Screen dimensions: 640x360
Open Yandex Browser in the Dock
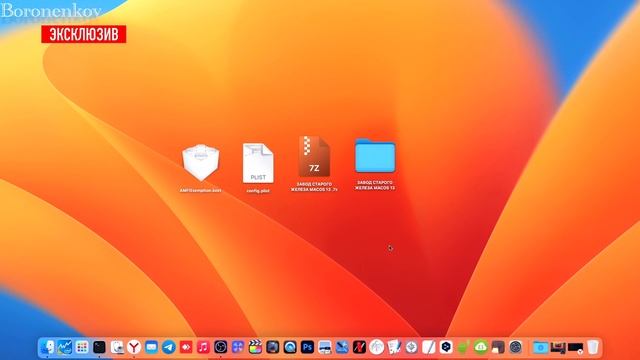[134, 347]
